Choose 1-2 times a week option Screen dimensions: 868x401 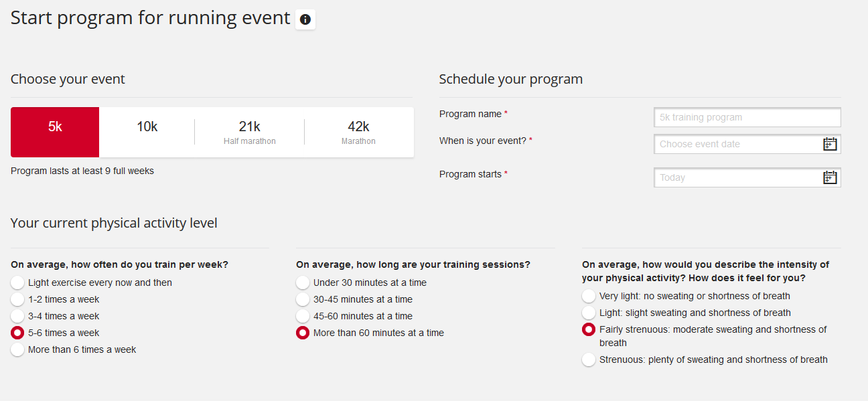coord(18,299)
